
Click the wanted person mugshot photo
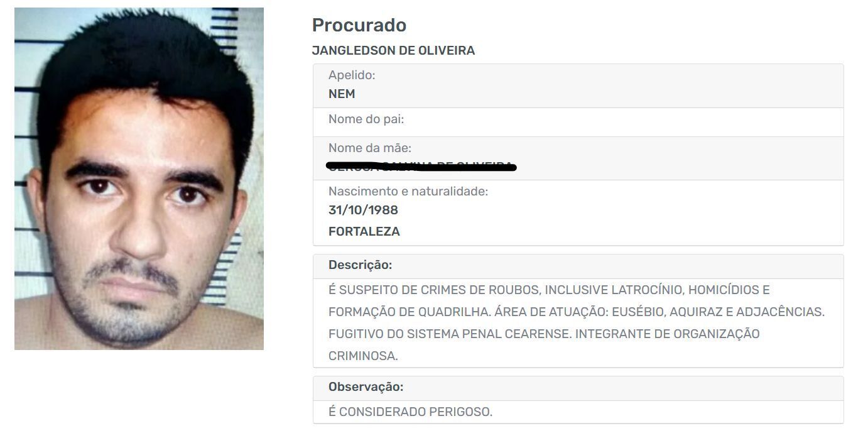[x=139, y=178]
